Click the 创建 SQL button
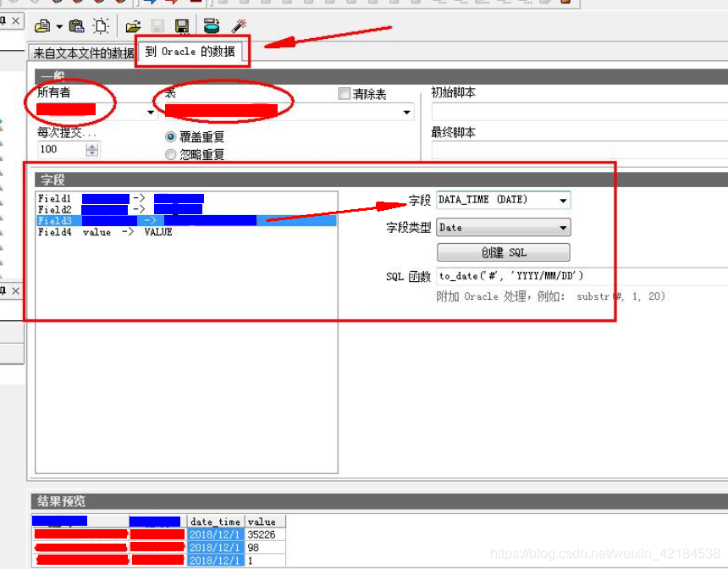Screen dimensions: 728x569 pos(504,252)
